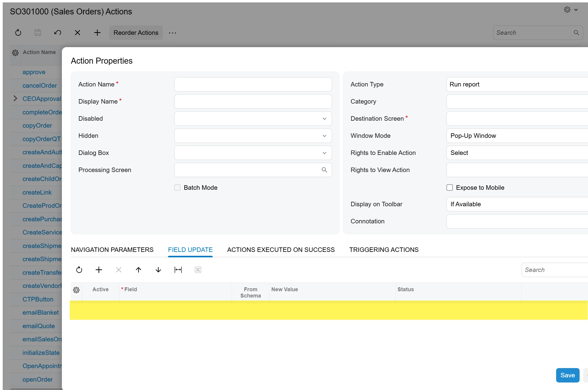The height and width of the screenshot is (390, 588).
Task: Click the Export to Excel icon
Action: [198, 270]
